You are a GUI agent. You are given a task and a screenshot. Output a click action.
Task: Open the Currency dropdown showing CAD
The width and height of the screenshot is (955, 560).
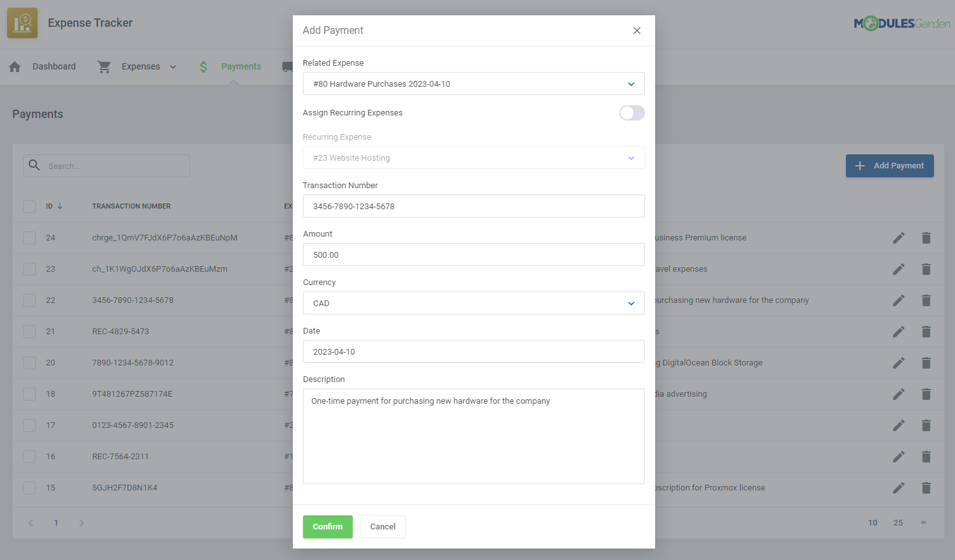[x=473, y=303]
